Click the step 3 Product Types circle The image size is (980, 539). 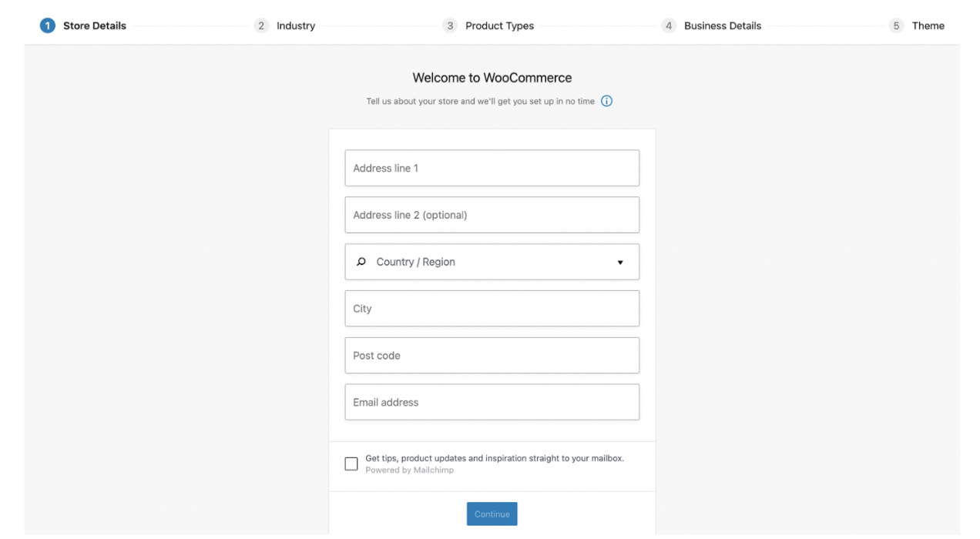point(450,25)
